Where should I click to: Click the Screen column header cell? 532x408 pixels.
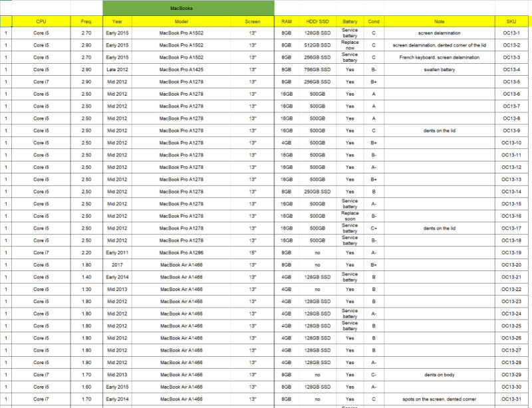tap(253, 21)
